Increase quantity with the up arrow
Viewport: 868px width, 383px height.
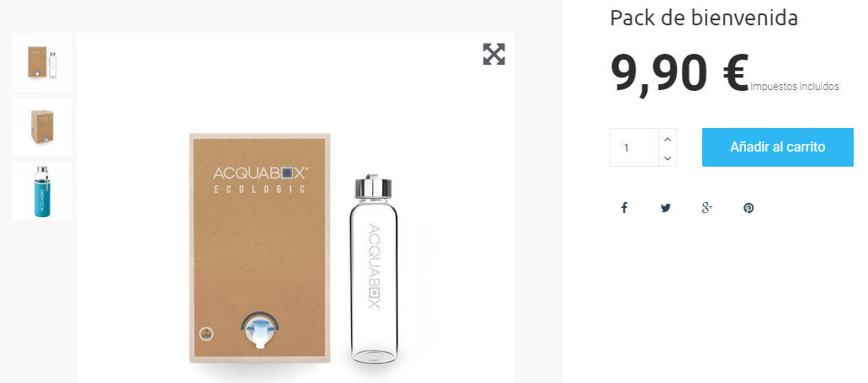(668, 139)
